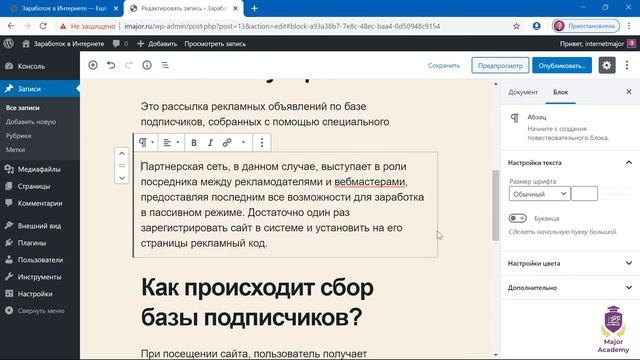Viewport: 640px width, 360px height.
Task: Open Добавить new content menu
Action: point(157,44)
